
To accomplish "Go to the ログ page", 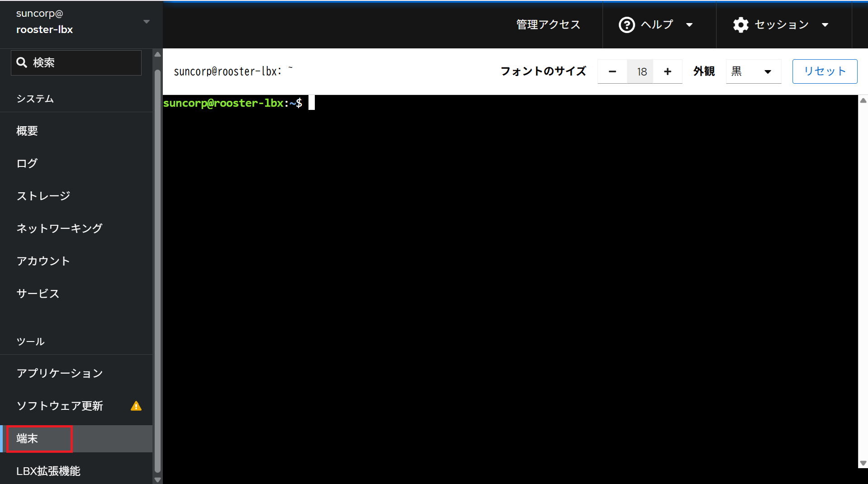I will [27, 163].
